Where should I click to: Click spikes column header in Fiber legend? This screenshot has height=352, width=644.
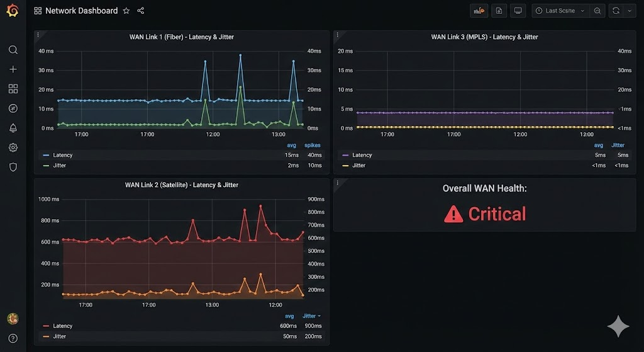coord(313,145)
